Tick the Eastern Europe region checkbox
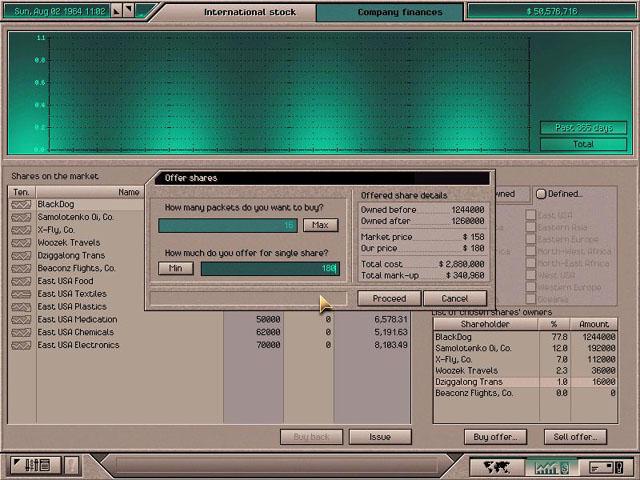Image resolution: width=640 pixels, height=480 pixels. (531, 240)
